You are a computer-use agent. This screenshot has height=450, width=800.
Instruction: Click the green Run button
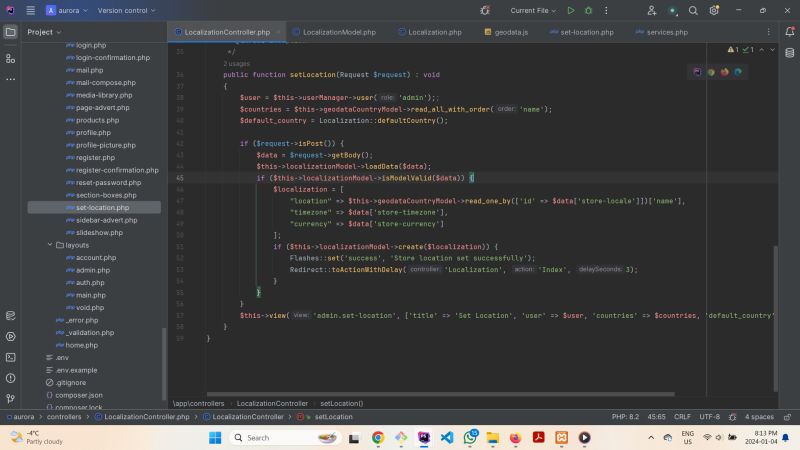(571, 10)
